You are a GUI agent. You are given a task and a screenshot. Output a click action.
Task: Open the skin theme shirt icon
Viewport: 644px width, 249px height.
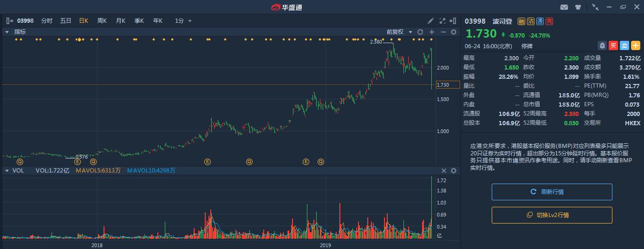(578, 7)
